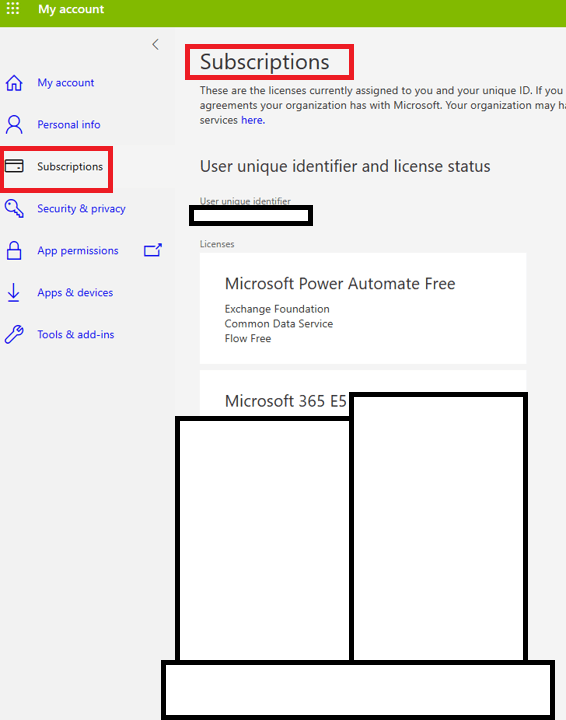Click the 'Microsoft 365 E5' license title
The height and width of the screenshot is (720, 566).
286,401
